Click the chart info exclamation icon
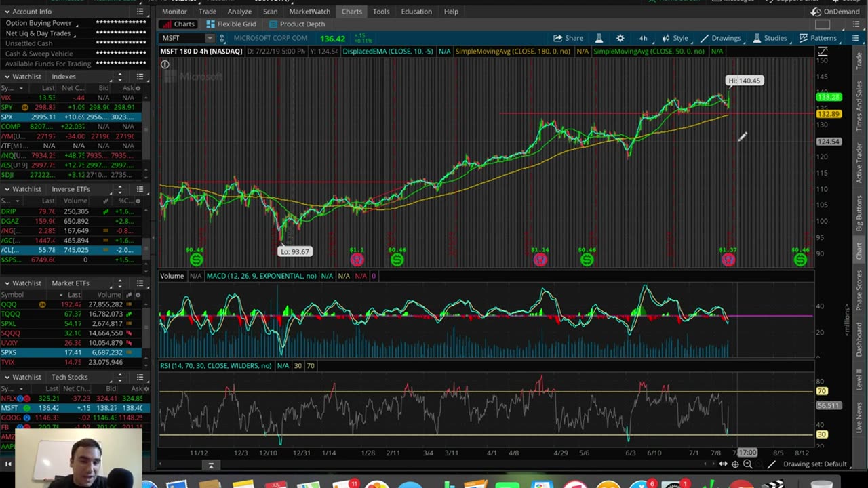This screenshot has height=488, width=868. pos(165,64)
